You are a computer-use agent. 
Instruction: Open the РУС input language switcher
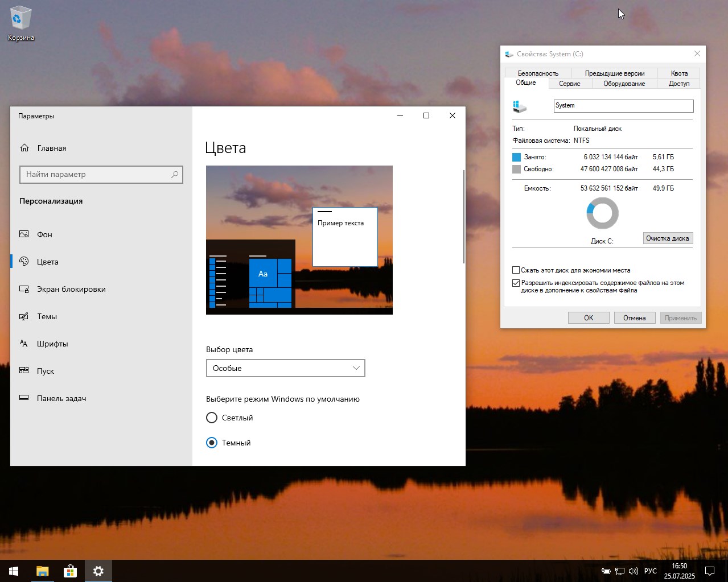(x=650, y=571)
